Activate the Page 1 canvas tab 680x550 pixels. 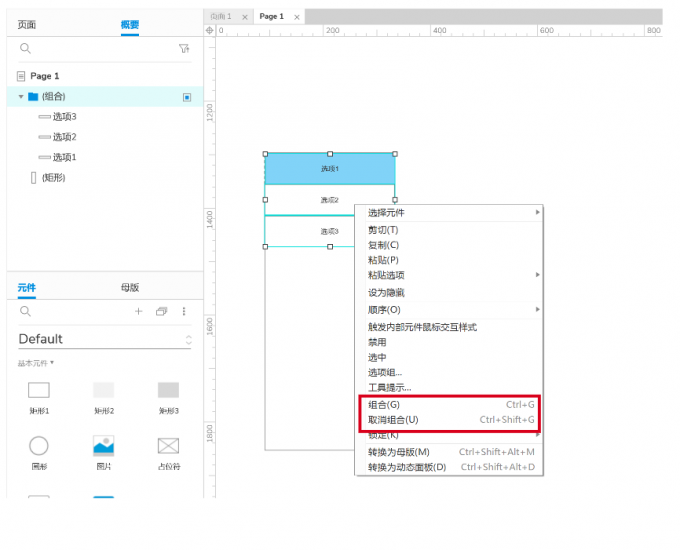[x=271, y=16]
